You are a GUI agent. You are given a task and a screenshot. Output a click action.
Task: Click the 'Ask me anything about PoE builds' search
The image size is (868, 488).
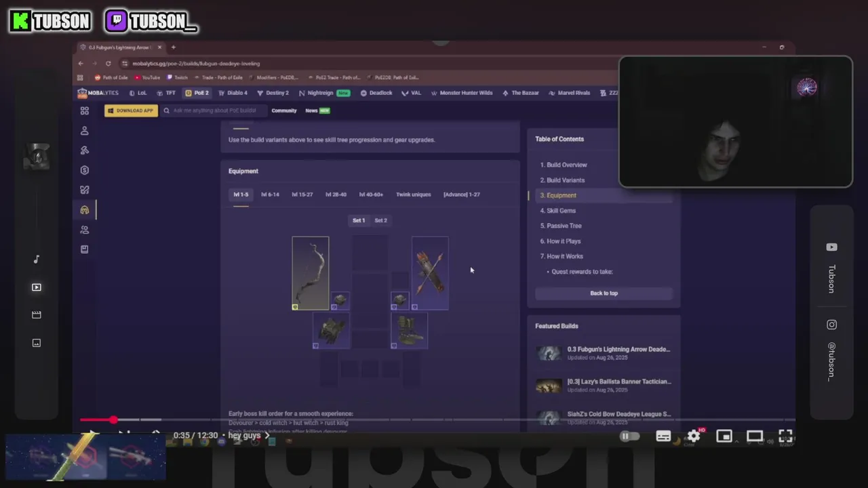pos(214,110)
